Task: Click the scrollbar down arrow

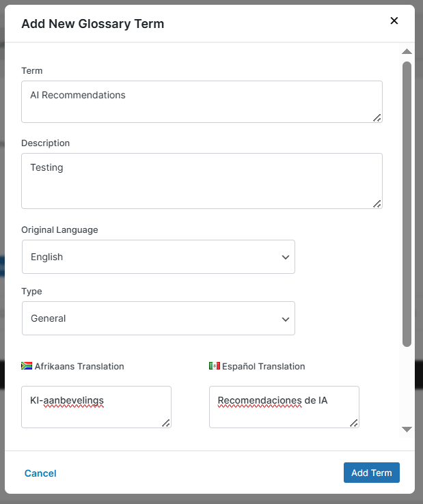Action: [x=407, y=429]
